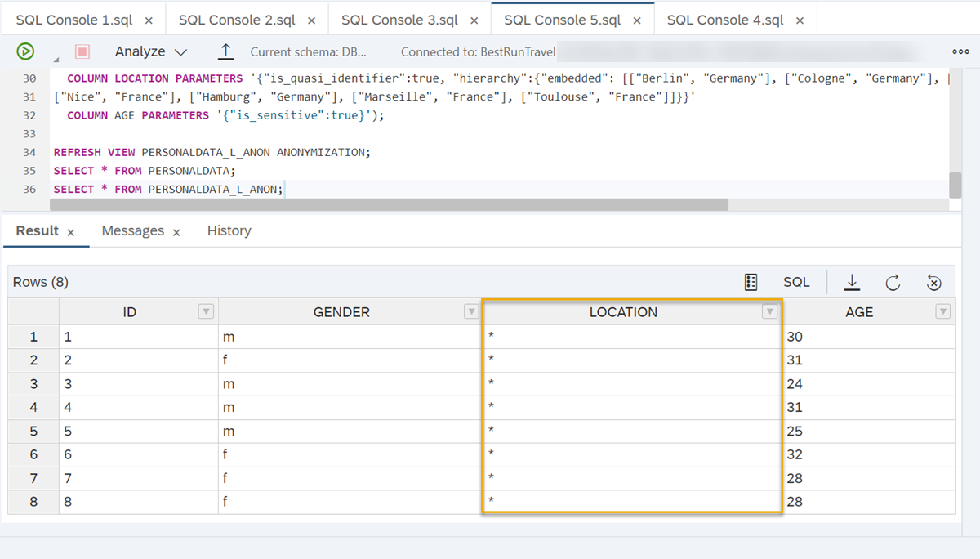Click the clear results icon at the far right of the result toolbar
This screenshot has width=980, height=559.
click(x=934, y=282)
